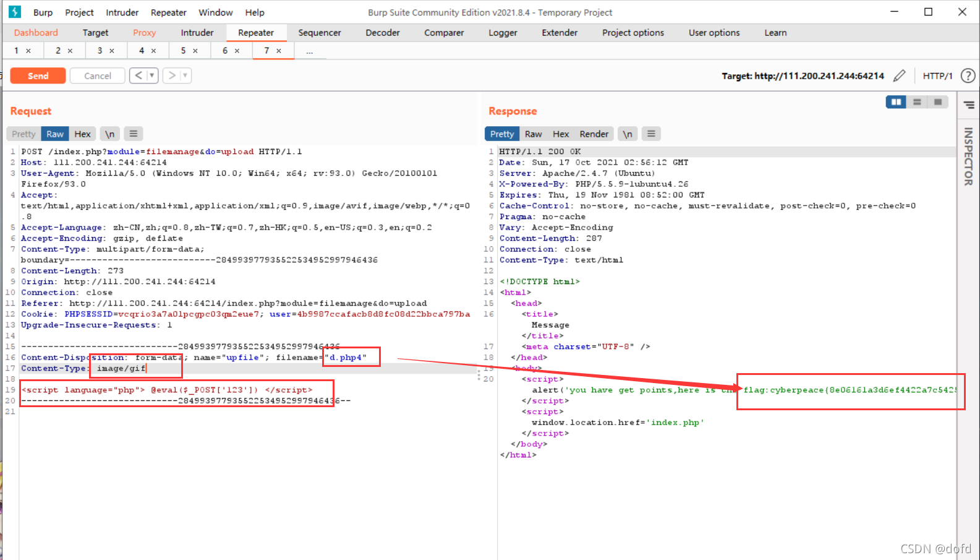
Task: Select side-by-side layout view icon
Action: point(896,102)
